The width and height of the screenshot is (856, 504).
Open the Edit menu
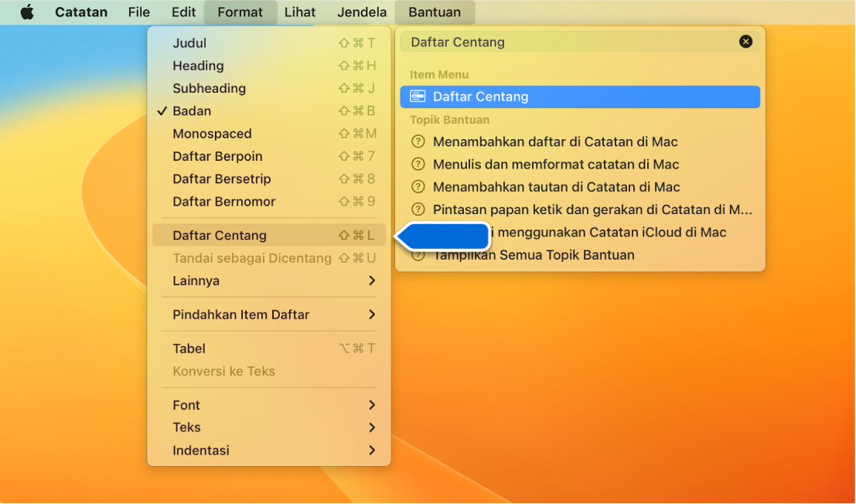[183, 12]
